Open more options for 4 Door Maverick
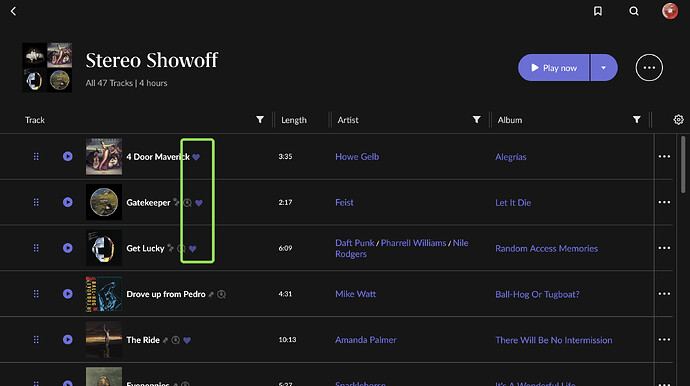690x386 pixels. pyautogui.click(x=664, y=156)
